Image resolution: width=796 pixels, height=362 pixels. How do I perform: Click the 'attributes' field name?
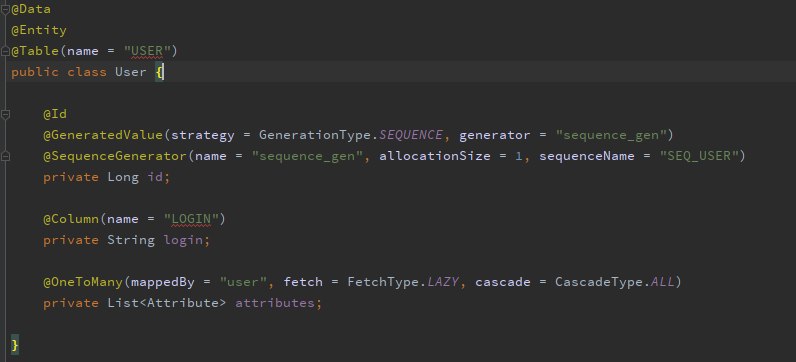pos(275,303)
